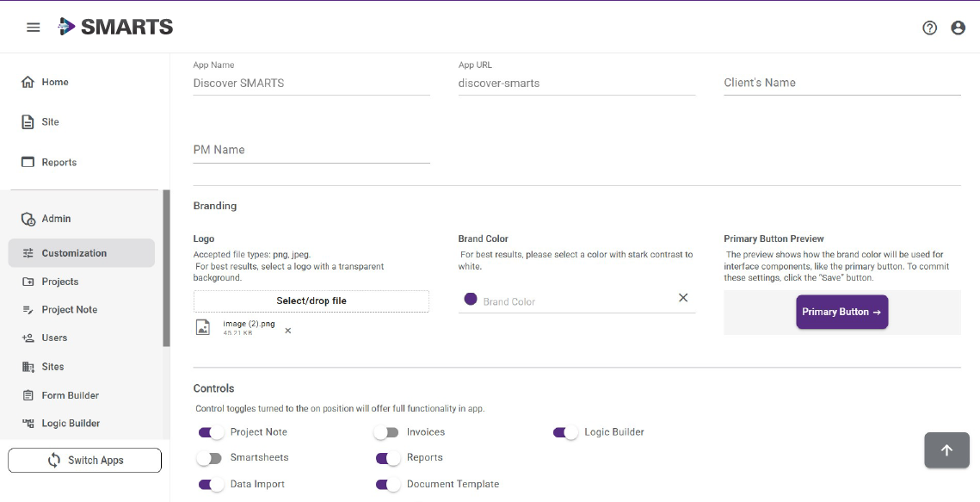Open Form Builder from the admin menu
980x502 pixels.
70,395
